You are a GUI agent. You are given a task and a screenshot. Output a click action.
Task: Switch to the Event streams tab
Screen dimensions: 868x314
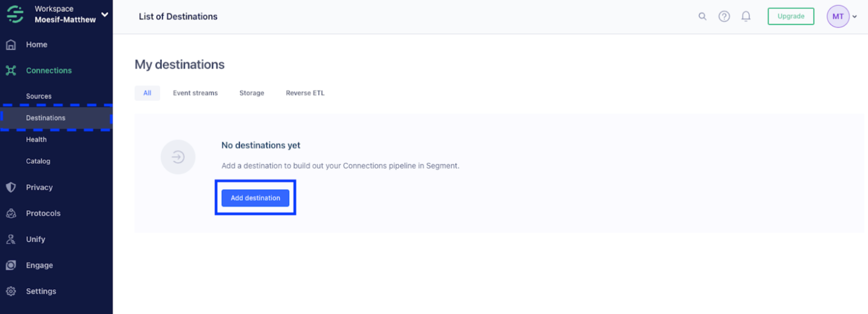[x=195, y=93]
